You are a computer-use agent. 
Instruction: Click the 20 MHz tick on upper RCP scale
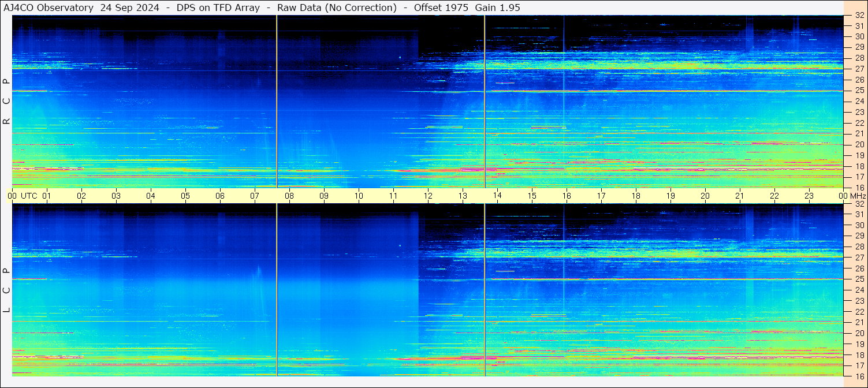click(x=859, y=144)
